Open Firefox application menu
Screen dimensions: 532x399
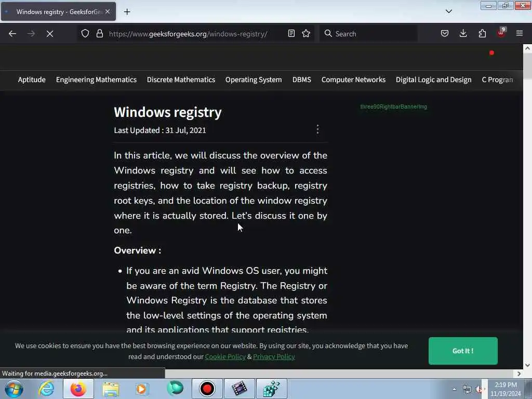coord(520,34)
